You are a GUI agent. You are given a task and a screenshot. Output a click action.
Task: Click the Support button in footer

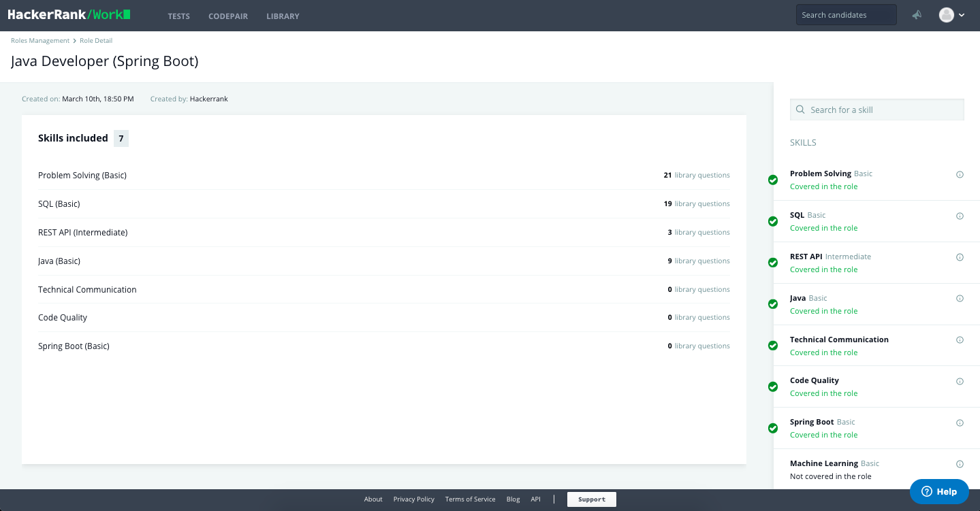(x=591, y=499)
